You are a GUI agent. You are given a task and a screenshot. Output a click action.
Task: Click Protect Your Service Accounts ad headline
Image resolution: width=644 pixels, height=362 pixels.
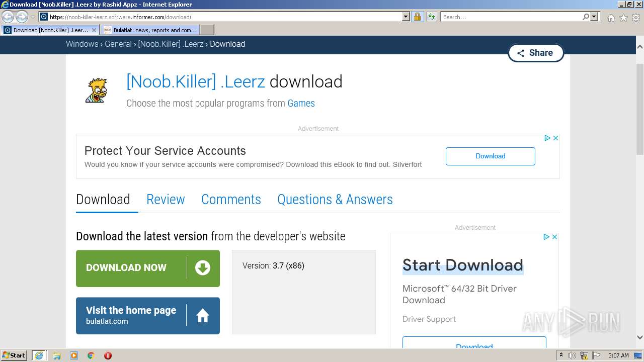point(165,151)
